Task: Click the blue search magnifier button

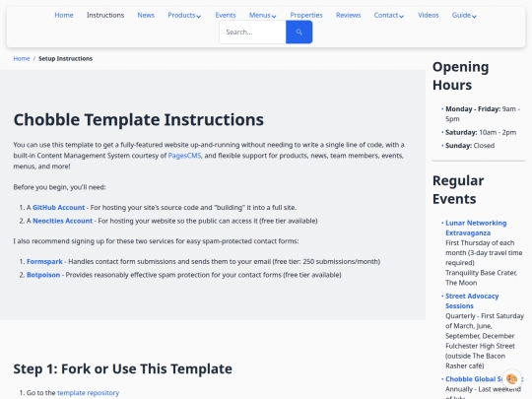Action: [299, 32]
